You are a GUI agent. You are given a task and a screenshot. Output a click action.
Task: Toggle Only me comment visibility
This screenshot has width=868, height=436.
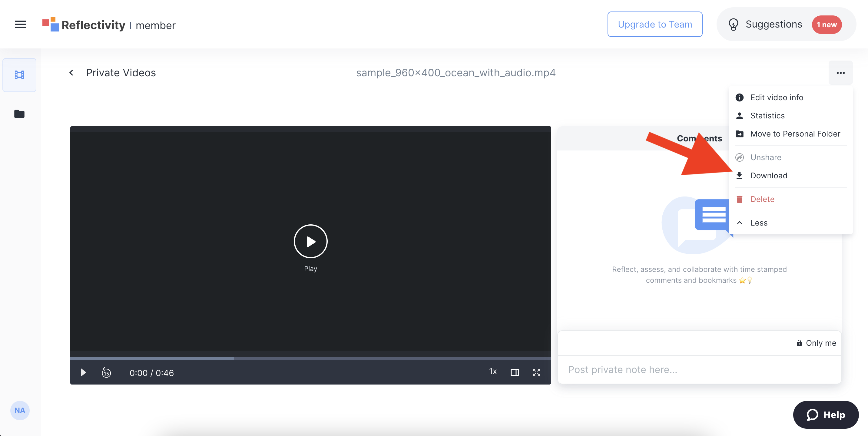point(816,343)
